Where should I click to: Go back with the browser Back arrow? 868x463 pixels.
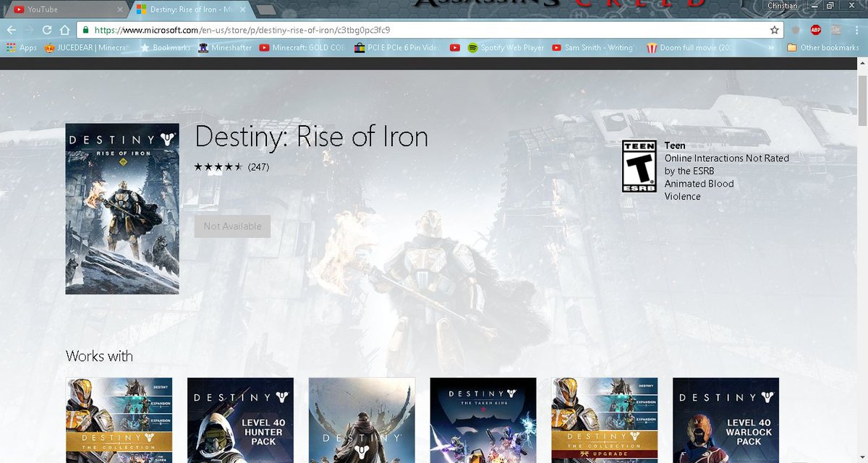(x=11, y=30)
